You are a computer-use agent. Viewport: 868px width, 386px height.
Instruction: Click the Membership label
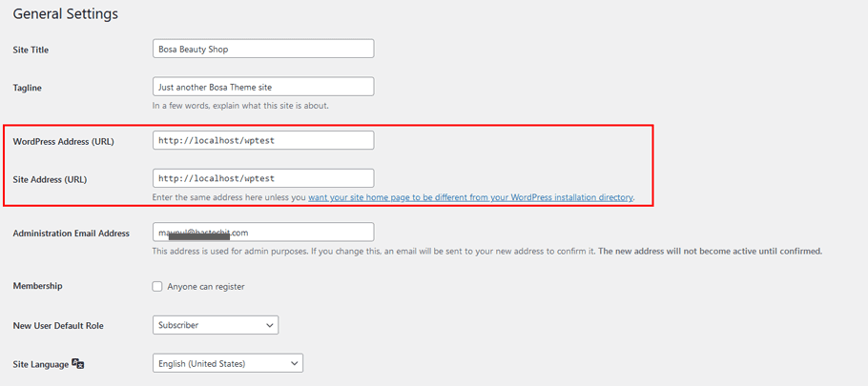click(x=37, y=286)
